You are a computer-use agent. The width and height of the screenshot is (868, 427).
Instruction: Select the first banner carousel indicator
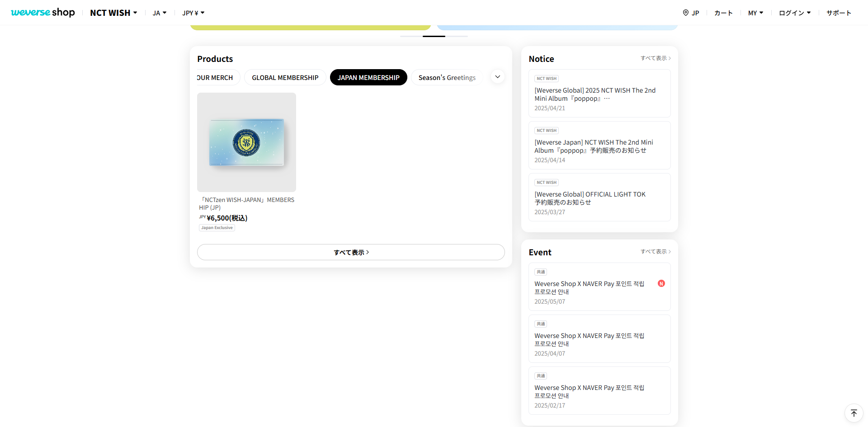pos(411,36)
